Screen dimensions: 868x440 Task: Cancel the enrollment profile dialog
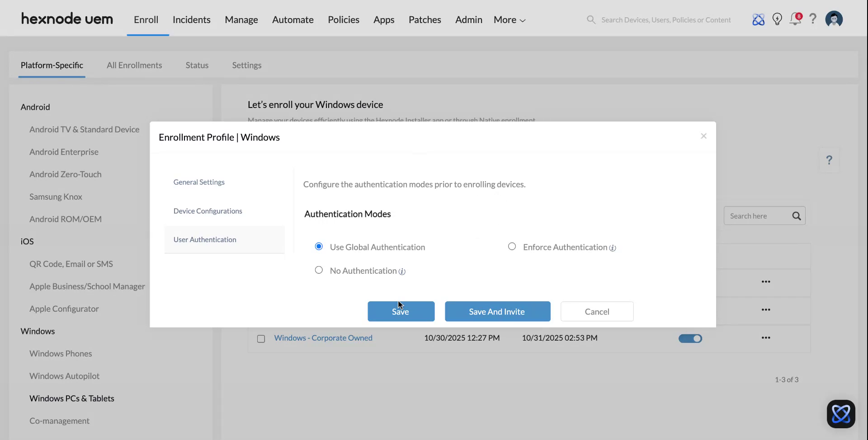click(x=597, y=311)
